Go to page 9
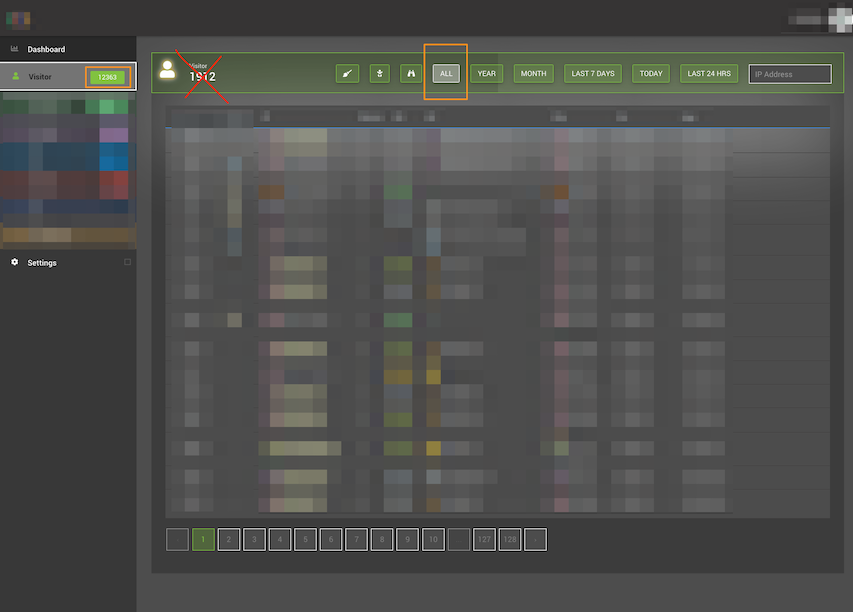 (407, 540)
